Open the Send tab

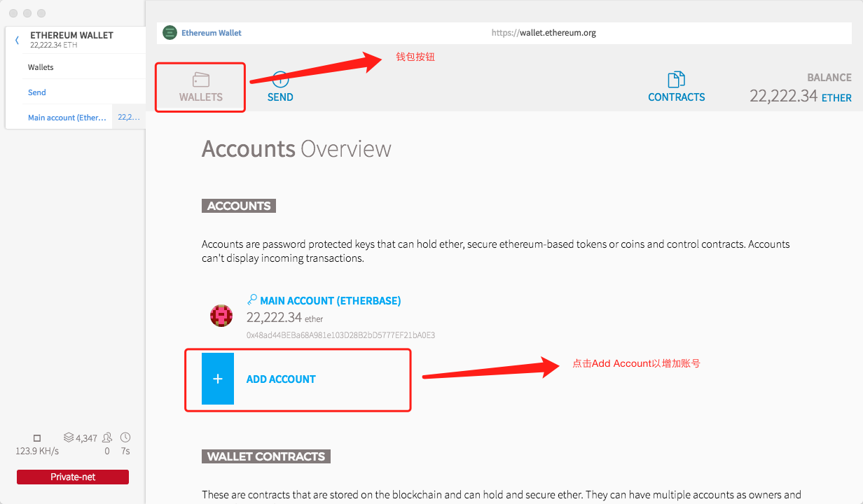coord(280,87)
